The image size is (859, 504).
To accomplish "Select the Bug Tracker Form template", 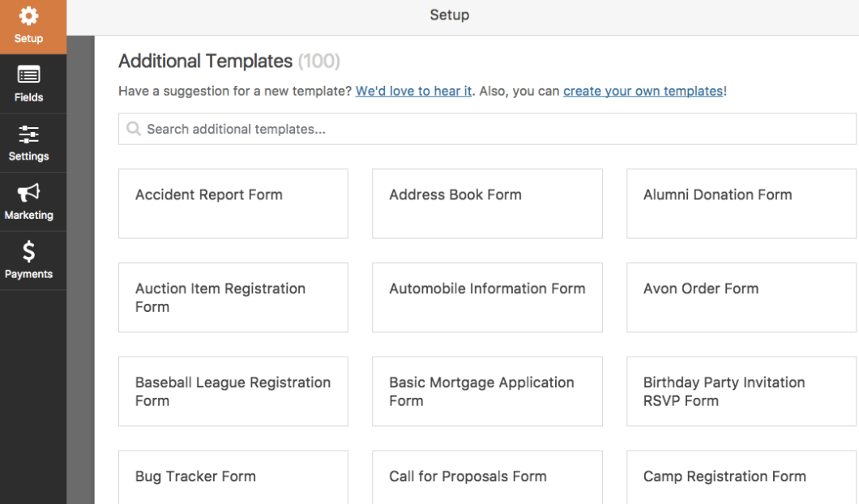I will (x=233, y=478).
